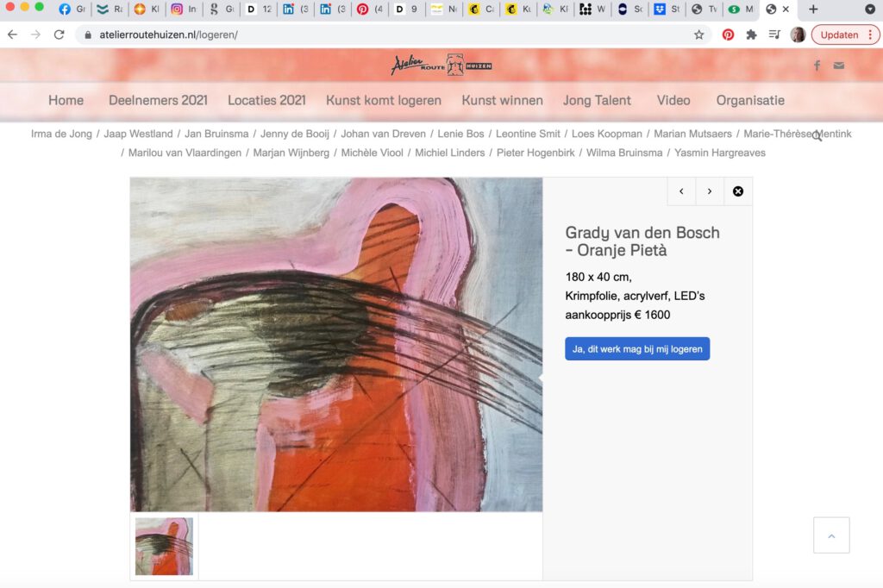Bookmark this page with the star icon
Screen dimensions: 883x588
[699, 34]
